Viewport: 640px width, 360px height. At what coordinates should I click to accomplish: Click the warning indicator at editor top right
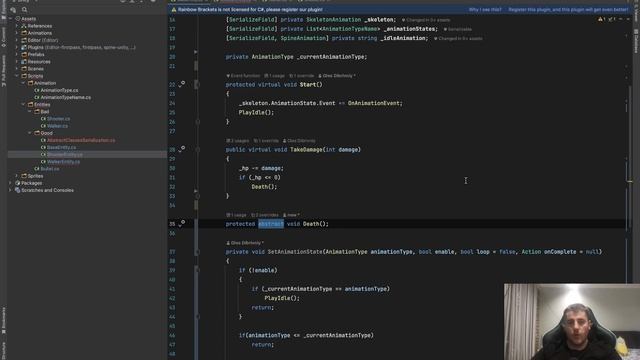click(602, 19)
